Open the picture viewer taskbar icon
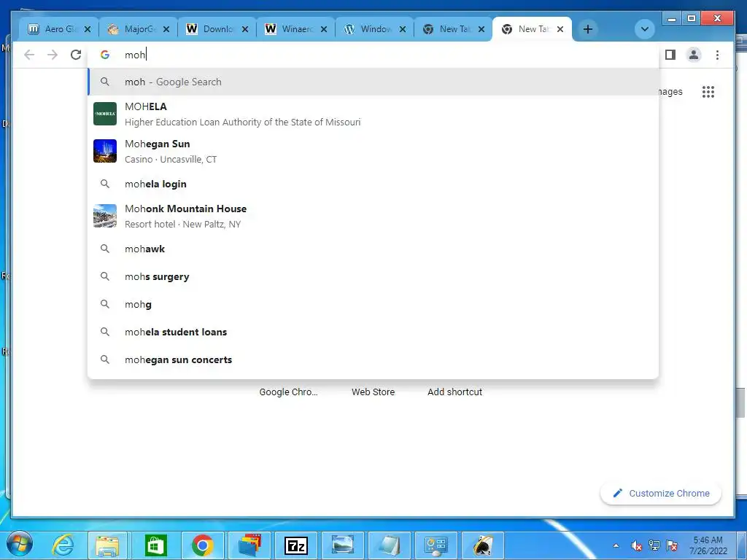This screenshot has height=560, width=747. (x=343, y=545)
